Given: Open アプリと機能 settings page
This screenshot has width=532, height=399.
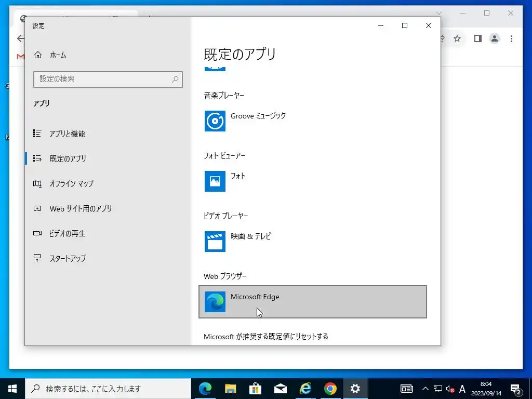Looking at the screenshot, I should coord(108,134).
